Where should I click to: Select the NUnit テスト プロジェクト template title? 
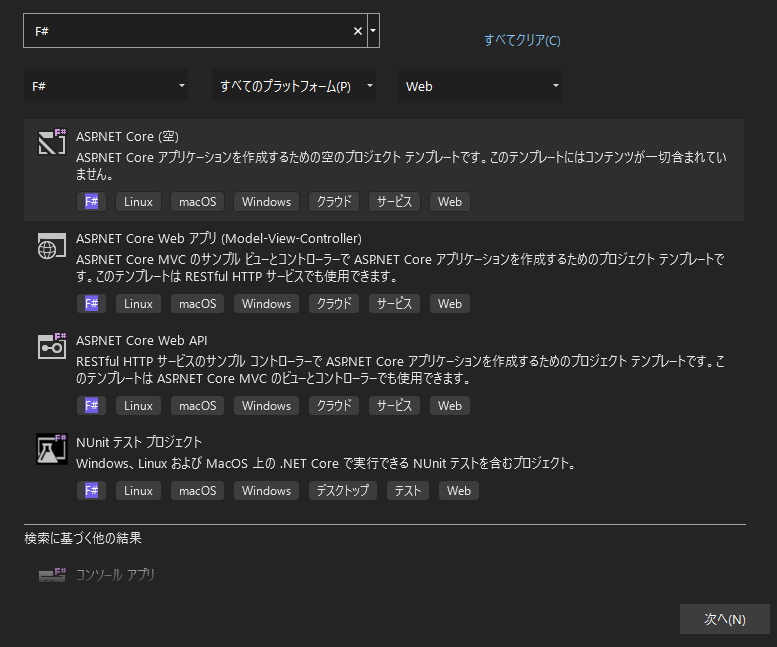[139, 442]
